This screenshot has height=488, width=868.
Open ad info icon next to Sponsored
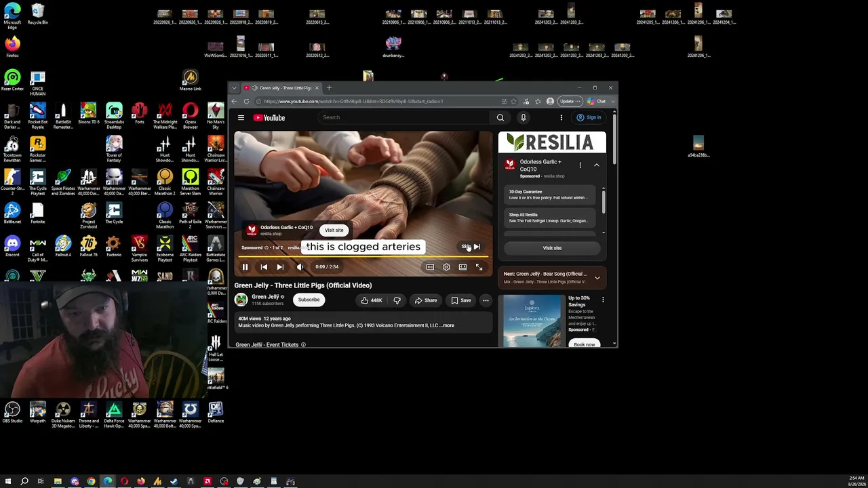267,247
